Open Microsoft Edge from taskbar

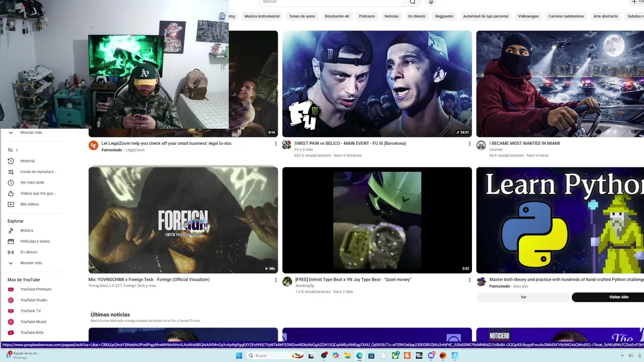[x=359, y=355]
